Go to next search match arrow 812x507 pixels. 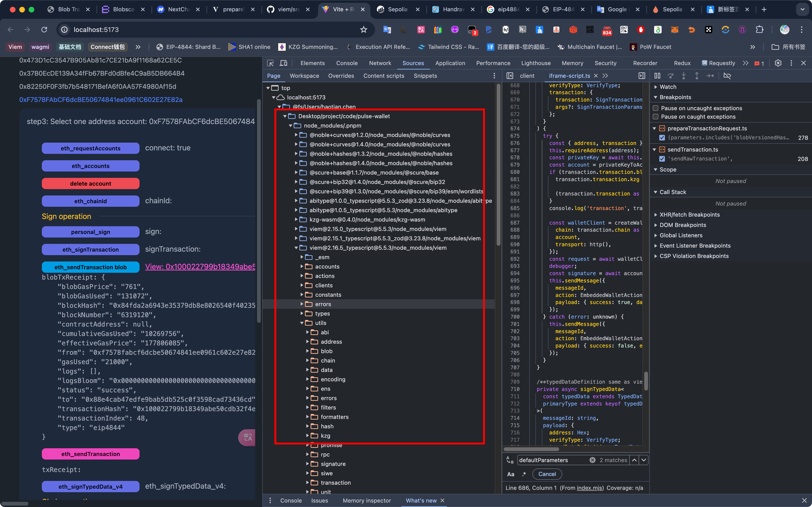click(x=644, y=460)
